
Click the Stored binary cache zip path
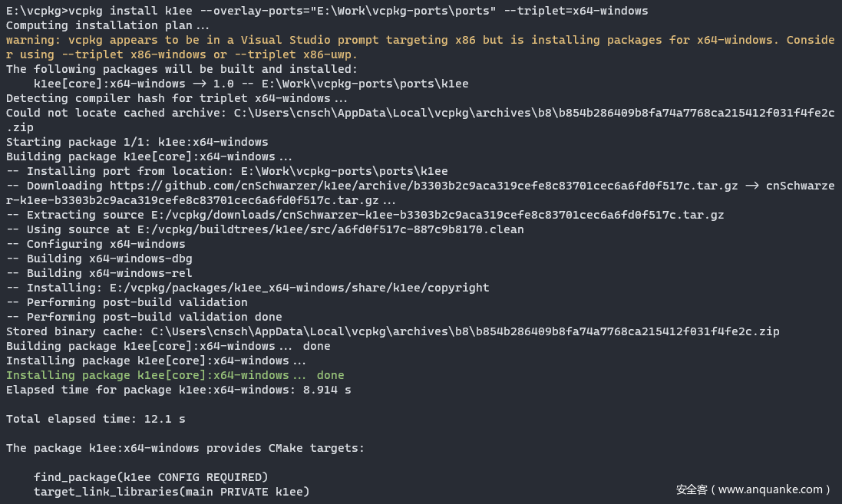(464, 331)
